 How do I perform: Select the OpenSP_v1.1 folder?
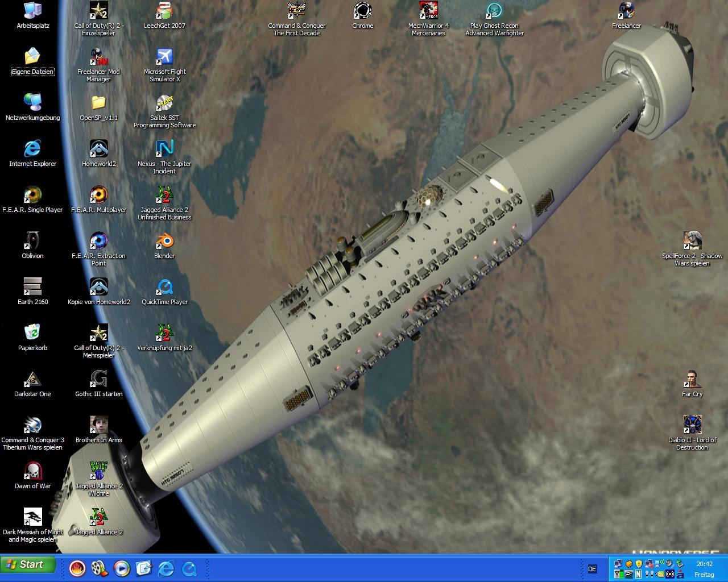(98, 103)
